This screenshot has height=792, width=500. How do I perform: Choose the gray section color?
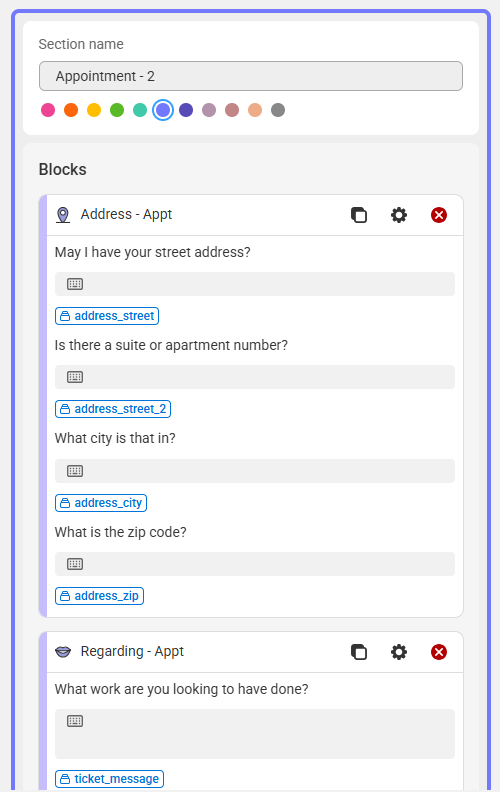pos(278,110)
